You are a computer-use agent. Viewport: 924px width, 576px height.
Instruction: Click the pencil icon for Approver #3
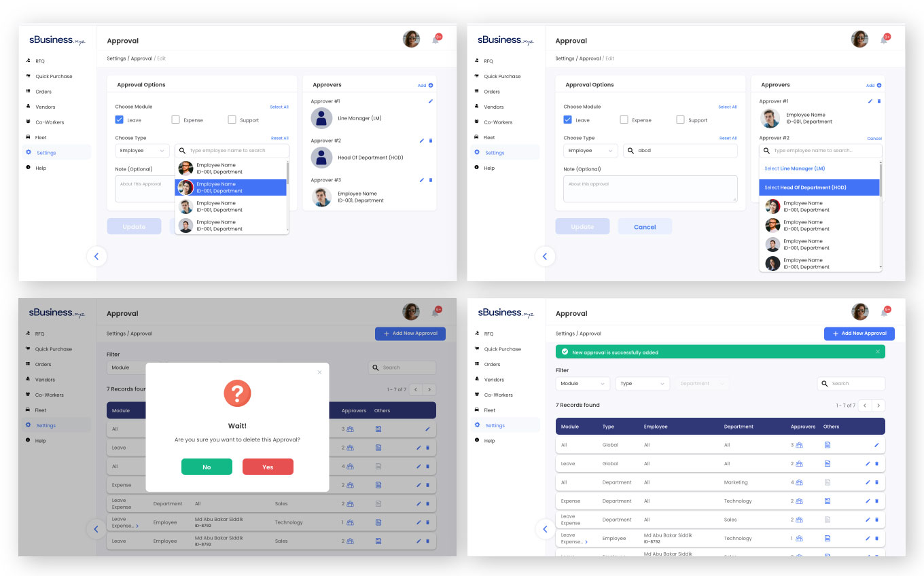(422, 180)
